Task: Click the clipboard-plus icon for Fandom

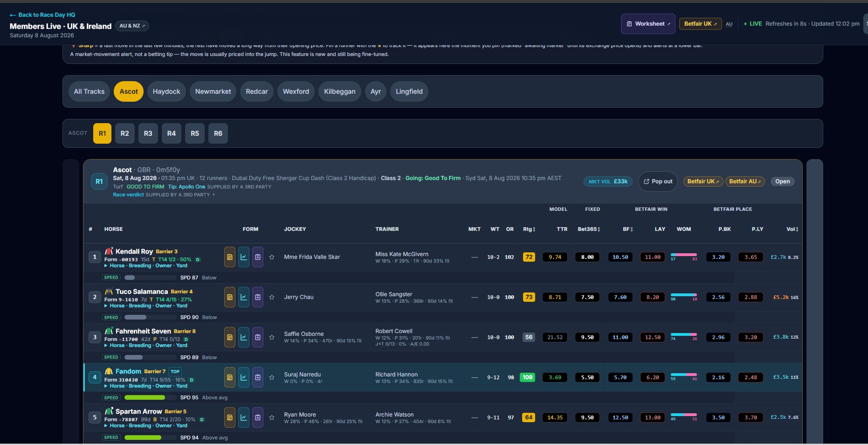Action: pos(257,377)
